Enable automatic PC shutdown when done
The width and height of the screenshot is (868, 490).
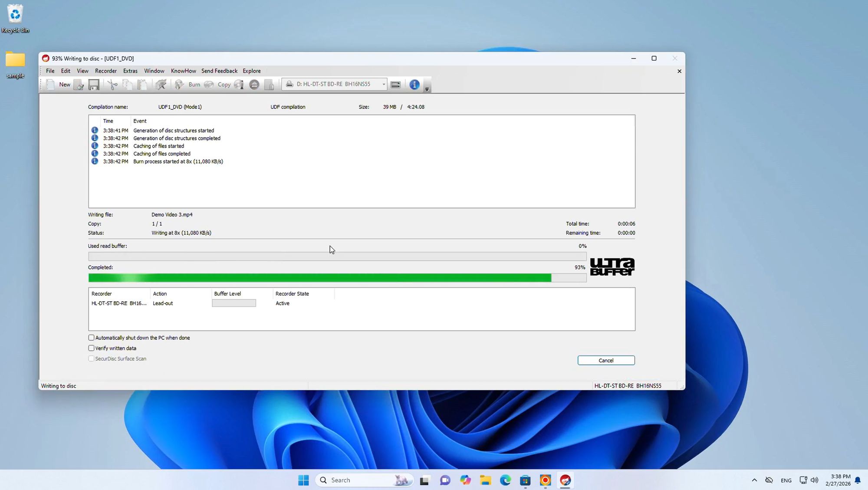click(x=91, y=337)
